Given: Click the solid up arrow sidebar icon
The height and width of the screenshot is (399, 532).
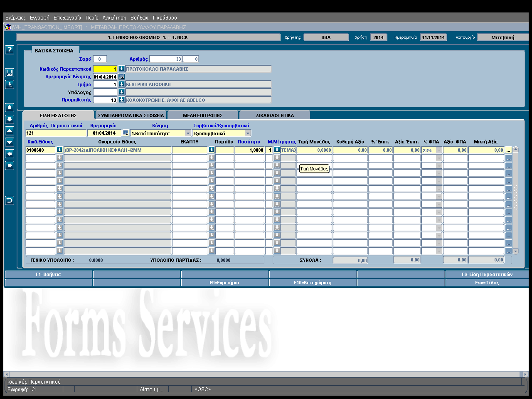Looking at the screenshot, I should 9,107.
